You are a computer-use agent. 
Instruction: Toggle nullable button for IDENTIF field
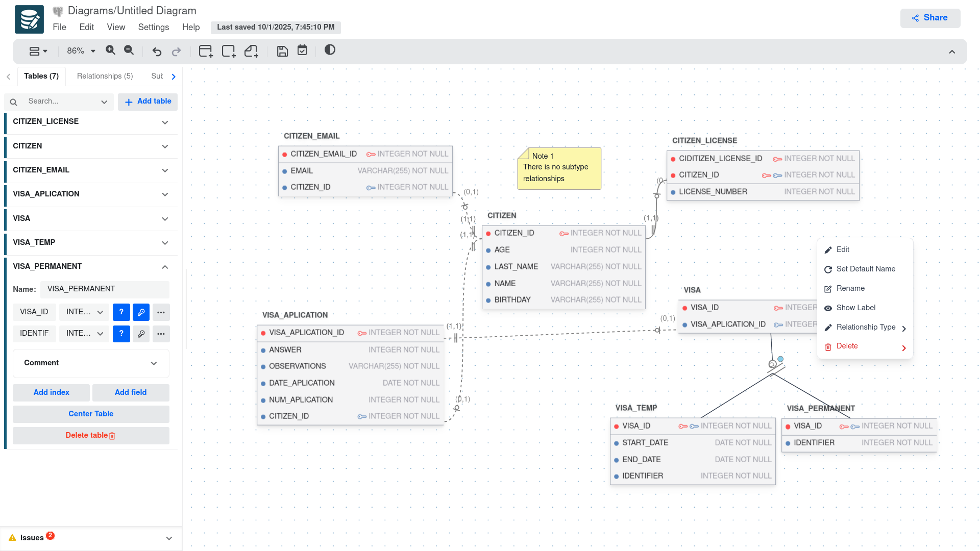click(121, 334)
